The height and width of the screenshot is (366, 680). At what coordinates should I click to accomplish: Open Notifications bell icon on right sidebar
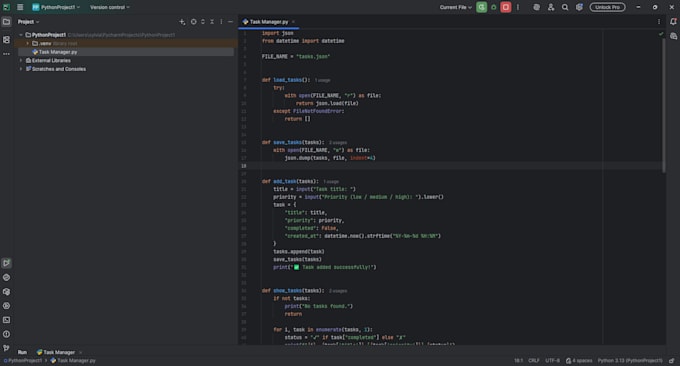click(673, 22)
